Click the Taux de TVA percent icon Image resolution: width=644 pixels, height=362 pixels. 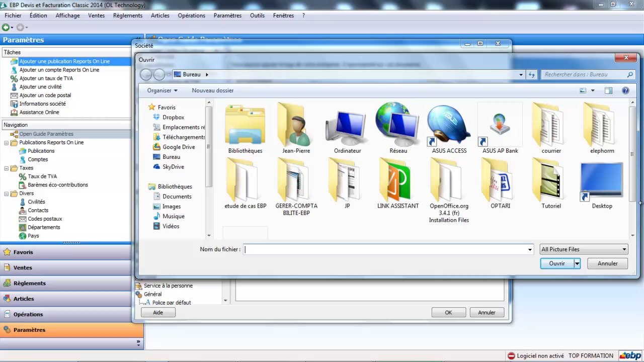[x=22, y=176]
